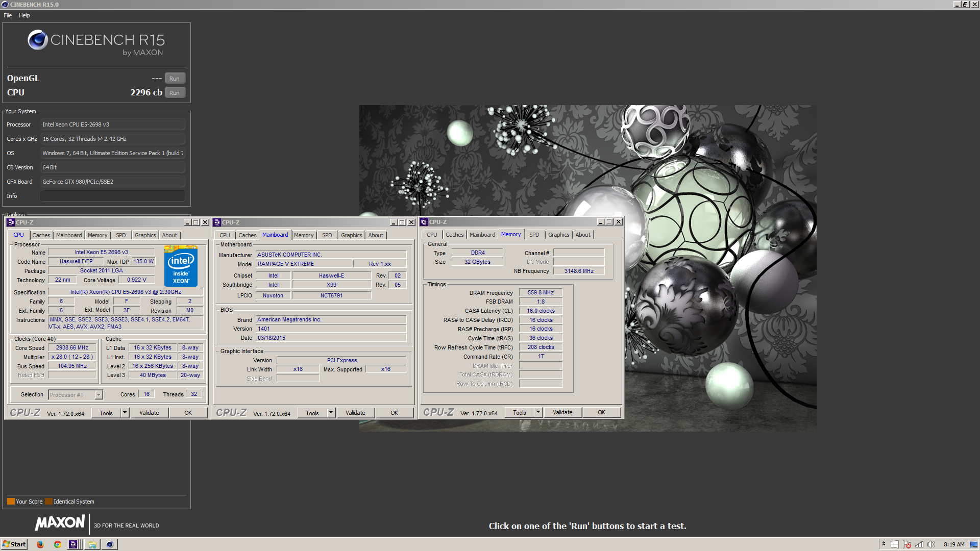The height and width of the screenshot is (551, 980).
Task: Open Tools dropdown arrow in left CPU-Z
Action: (x=125, y=413)
